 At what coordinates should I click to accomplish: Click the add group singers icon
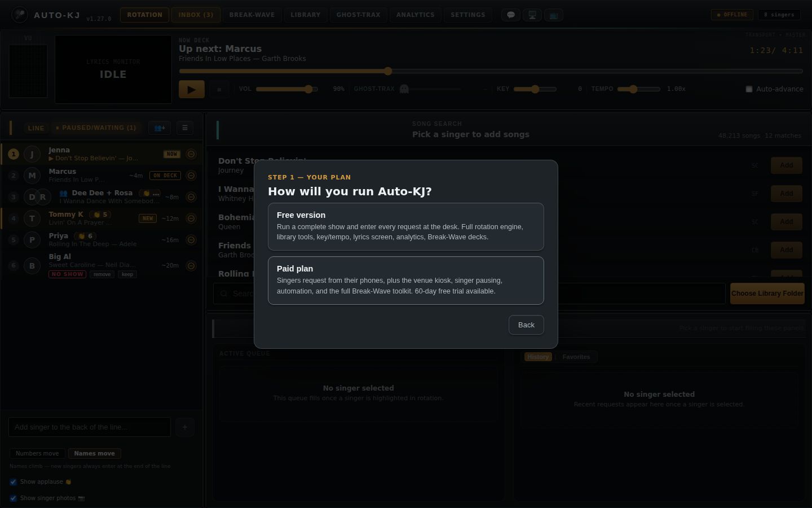click(x=160, y=128)
